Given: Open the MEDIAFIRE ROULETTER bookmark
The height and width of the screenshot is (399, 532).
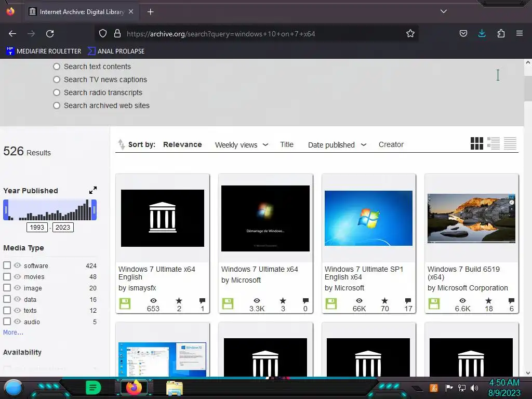Looking at the screenshot, I should pos(44,51).
